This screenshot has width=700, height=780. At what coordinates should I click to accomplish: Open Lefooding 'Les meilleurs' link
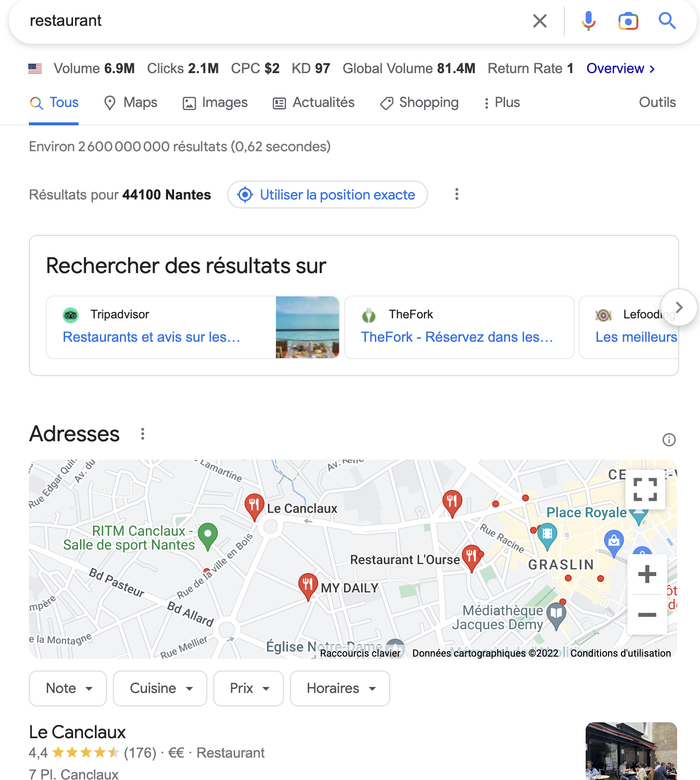point(636,337)
